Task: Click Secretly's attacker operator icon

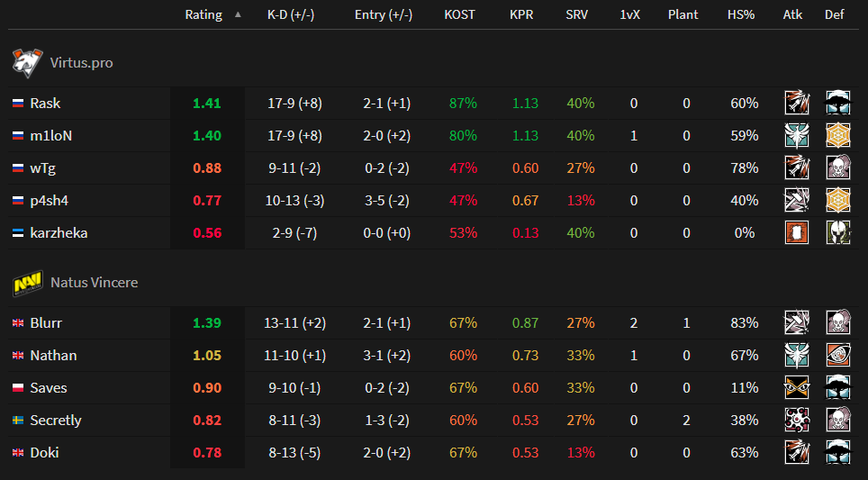Action: [796, 420]
